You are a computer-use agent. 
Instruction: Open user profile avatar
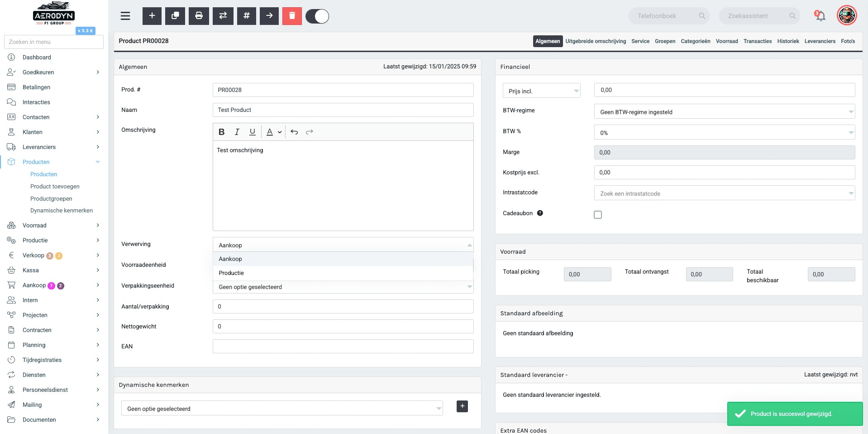[x=847, y=15]
